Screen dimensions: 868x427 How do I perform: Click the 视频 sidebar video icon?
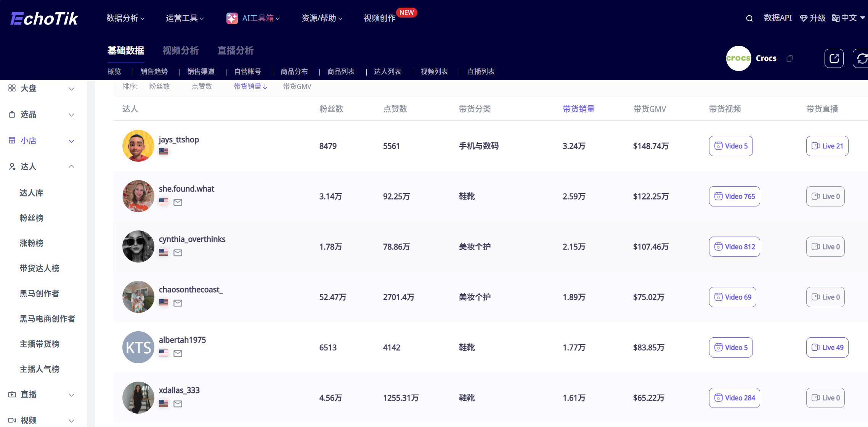coord(11,420)
